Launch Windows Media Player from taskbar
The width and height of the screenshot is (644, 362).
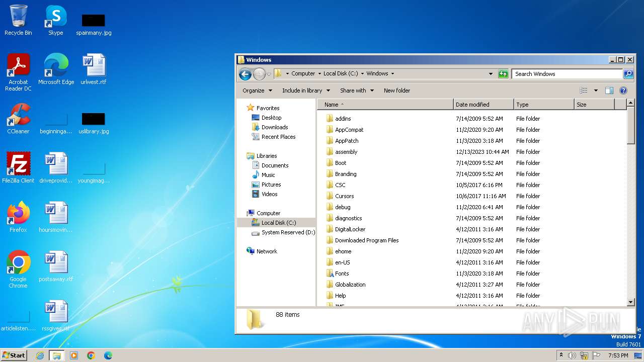point(74,355)
